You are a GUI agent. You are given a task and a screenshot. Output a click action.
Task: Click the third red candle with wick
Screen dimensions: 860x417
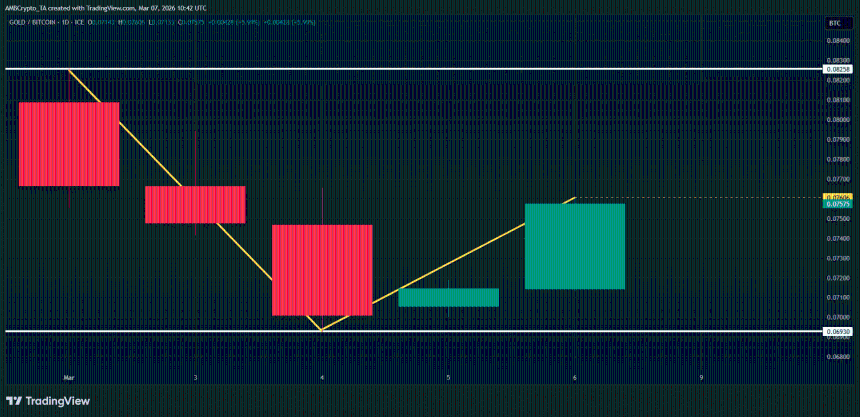click(322, 270)
